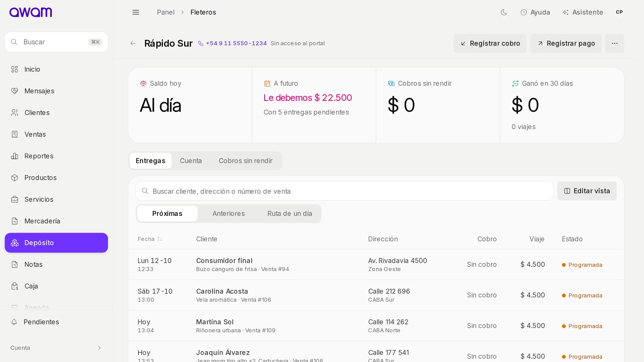Select the Próximas filter
Screen dimensions: 644x362
(167, 214)
